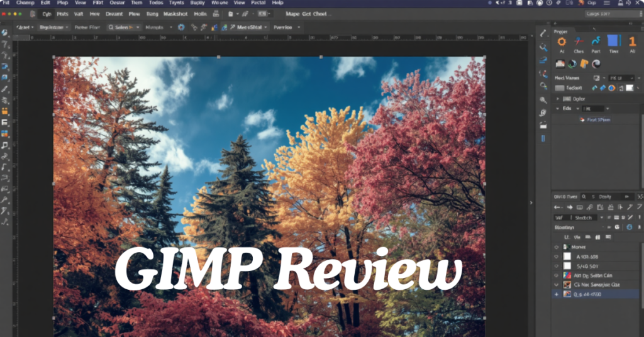Click the Part squiggle icon in Project panel
Screen dimensions: 644x337
pos(596,41)
